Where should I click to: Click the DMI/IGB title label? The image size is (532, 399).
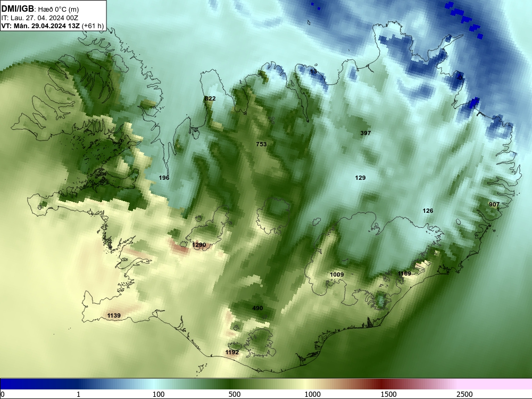coord(18,9)
